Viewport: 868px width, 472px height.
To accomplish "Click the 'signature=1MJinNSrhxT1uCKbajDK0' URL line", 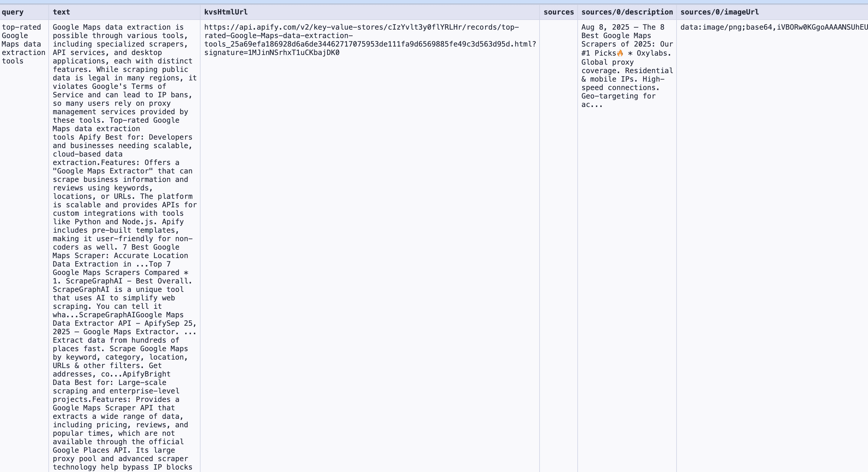I will click(x=272, y=53).
